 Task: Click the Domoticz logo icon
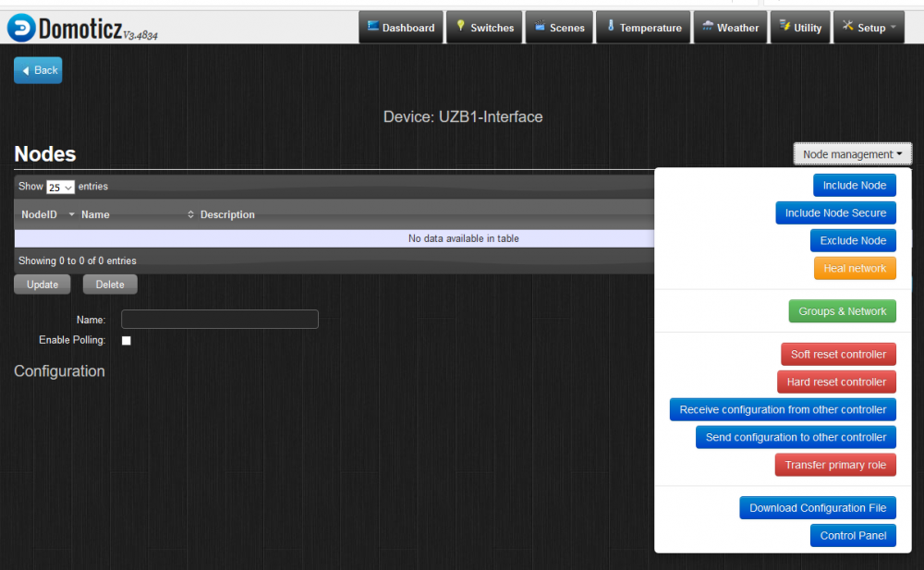point(20,27)
